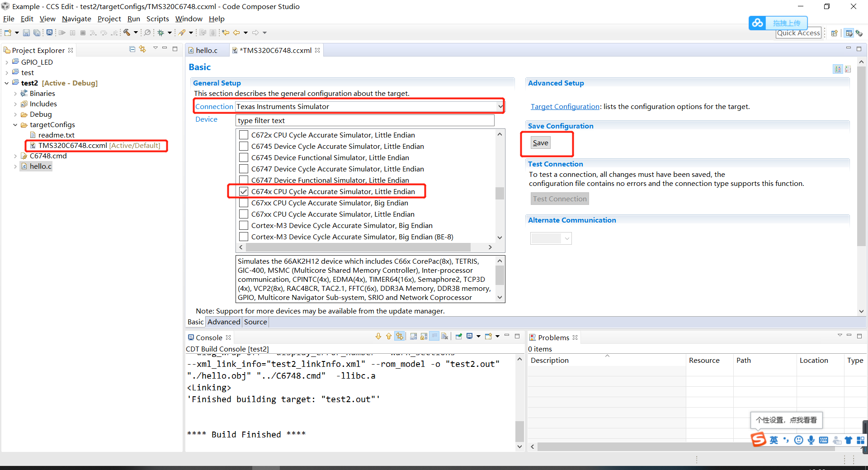Click the Pin Console icon
868x470 pixels.
coord(459,336)
